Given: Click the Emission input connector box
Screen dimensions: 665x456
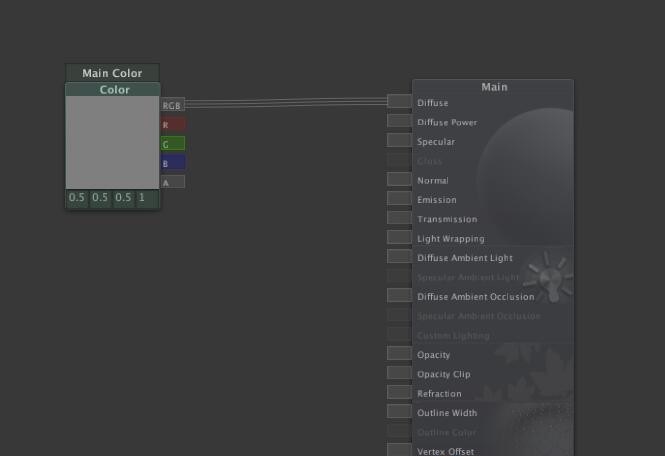Looking at the screenshot, I should [x=399, y=199].
